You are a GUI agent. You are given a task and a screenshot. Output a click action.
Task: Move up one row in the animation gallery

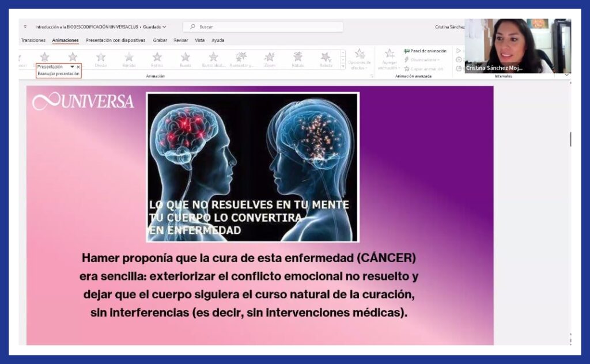(x=343, y=54)
